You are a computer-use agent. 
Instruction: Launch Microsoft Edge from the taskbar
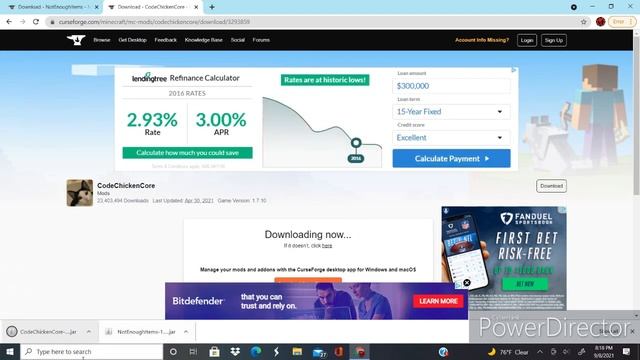tap(256, 352)
